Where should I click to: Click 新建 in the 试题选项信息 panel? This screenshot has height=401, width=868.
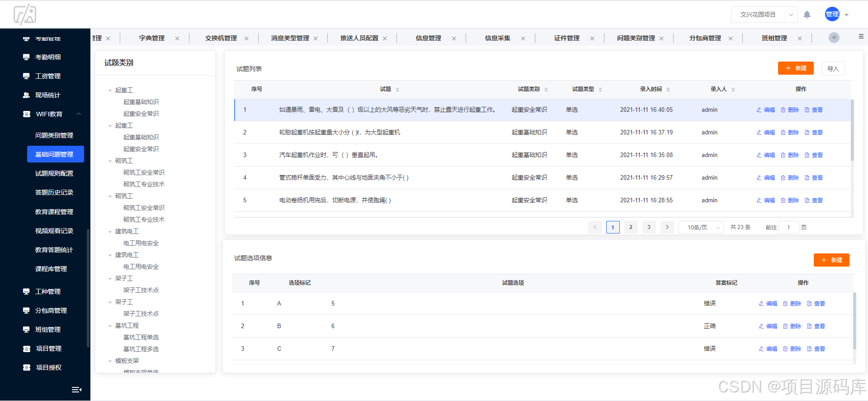point(831,260)
